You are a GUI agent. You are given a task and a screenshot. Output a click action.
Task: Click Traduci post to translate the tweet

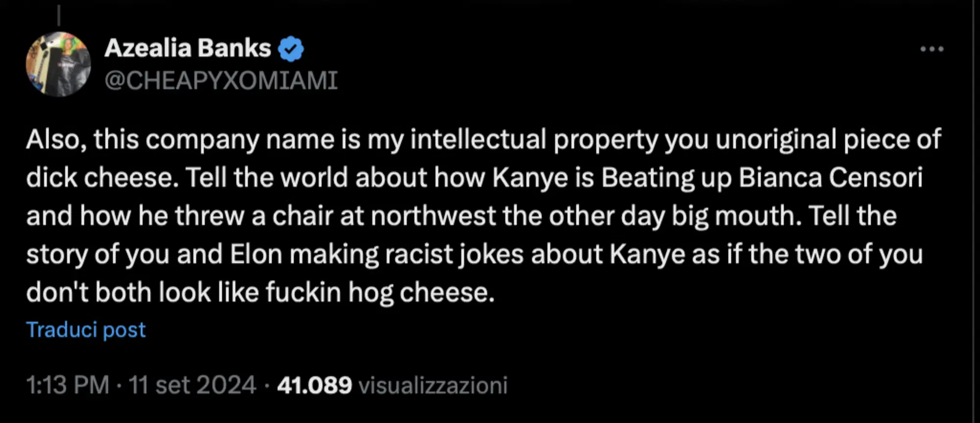click(86, 329)
